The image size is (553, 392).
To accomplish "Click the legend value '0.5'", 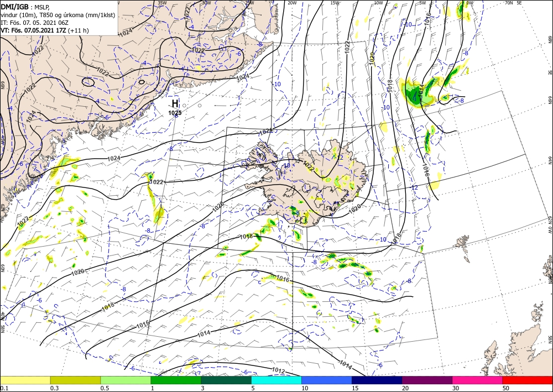I will tap(105, 388).
